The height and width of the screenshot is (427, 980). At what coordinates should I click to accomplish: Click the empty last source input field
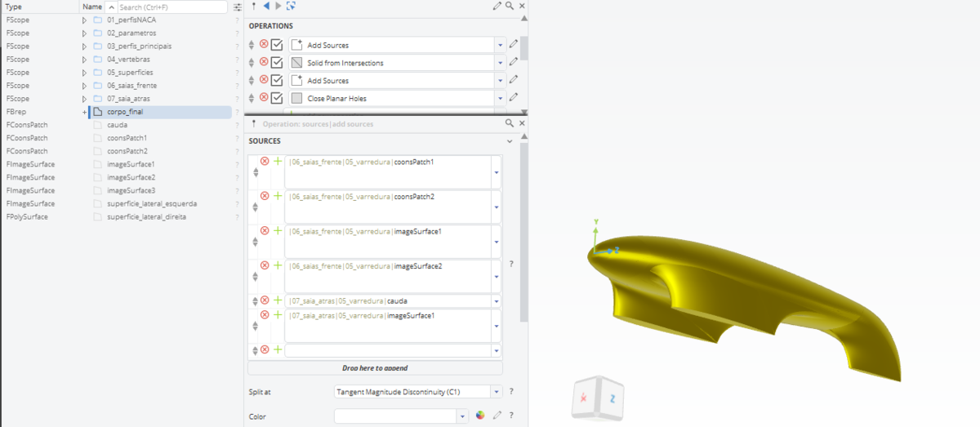point(388,349)
